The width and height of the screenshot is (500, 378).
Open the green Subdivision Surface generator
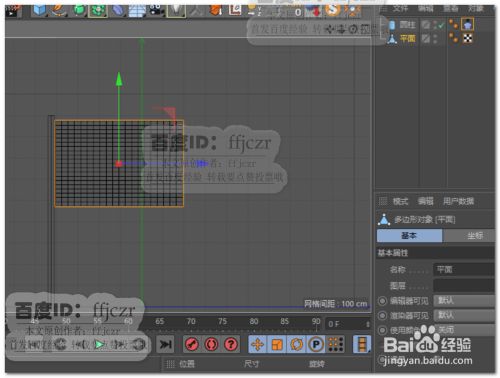click(79, 10)
